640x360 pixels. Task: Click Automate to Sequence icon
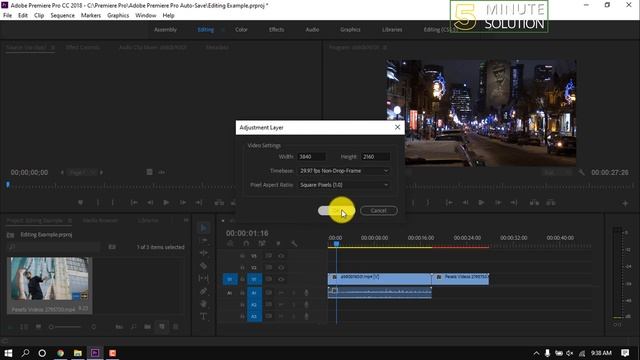coord(119,327)
